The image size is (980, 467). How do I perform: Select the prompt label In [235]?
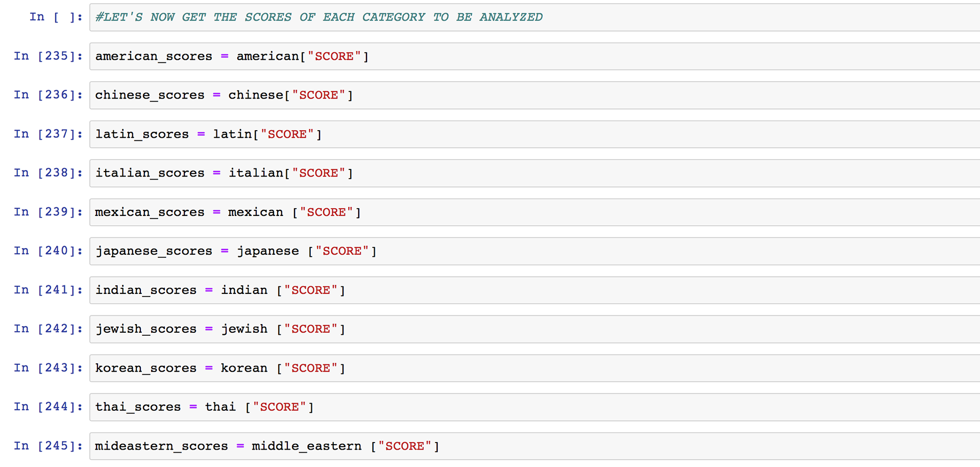tap(48, 56)
